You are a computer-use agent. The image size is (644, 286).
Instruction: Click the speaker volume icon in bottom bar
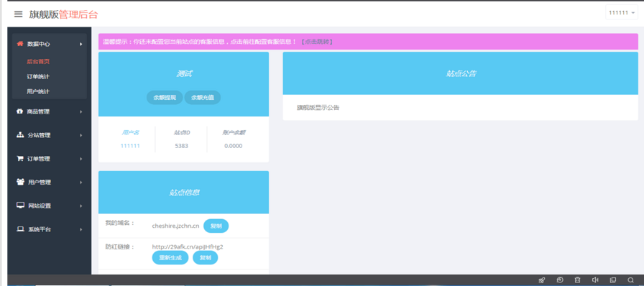pyautogui.click(x=595, y=280)
